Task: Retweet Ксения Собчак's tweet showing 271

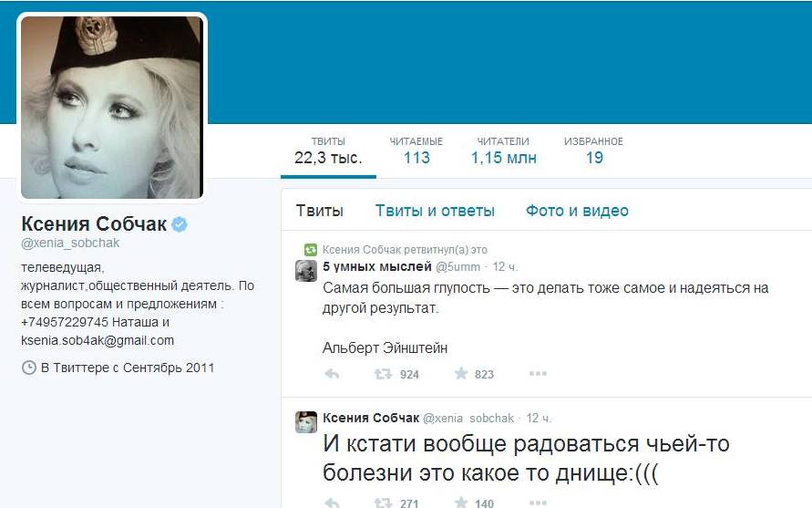Action: click(x=383, y=503)
